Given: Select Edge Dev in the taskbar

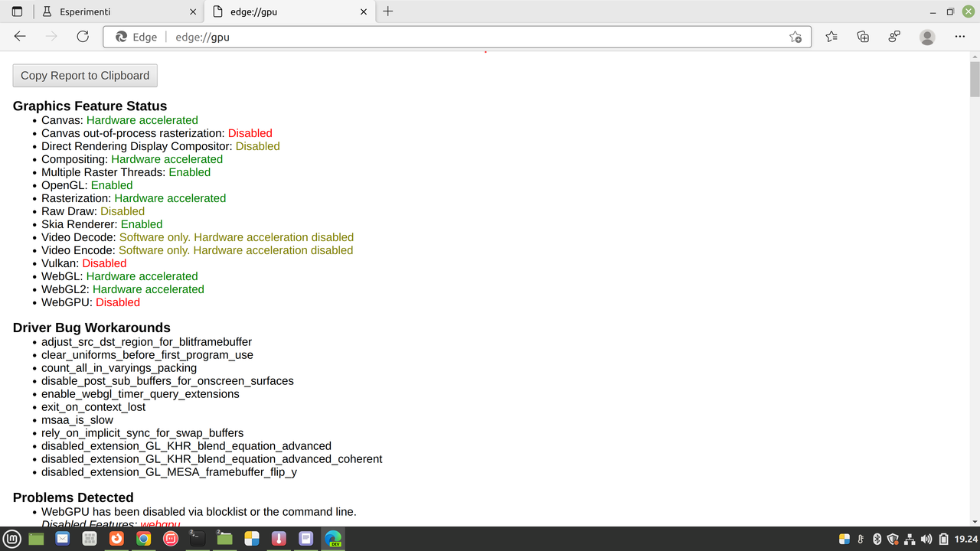Looking at the screenshot, I should [x=333, y=539].
